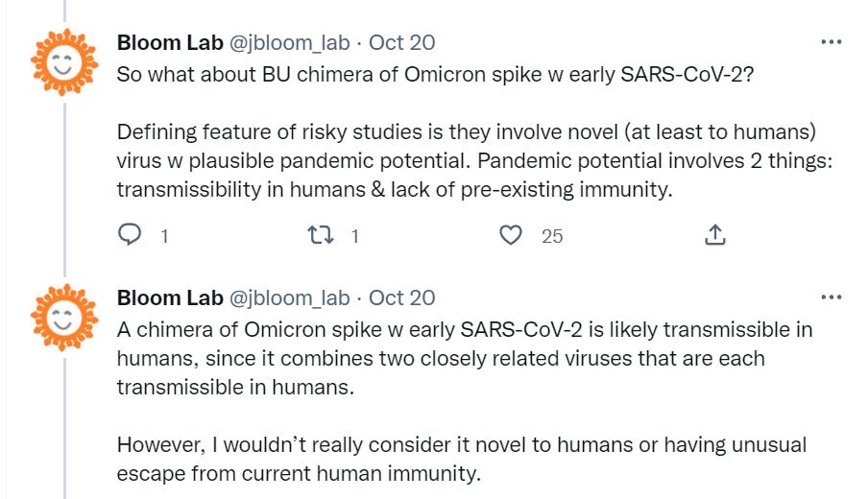This screenshot has width=868, height=499.
Task: Click the like count showing 25
Action: coord(552,236)
